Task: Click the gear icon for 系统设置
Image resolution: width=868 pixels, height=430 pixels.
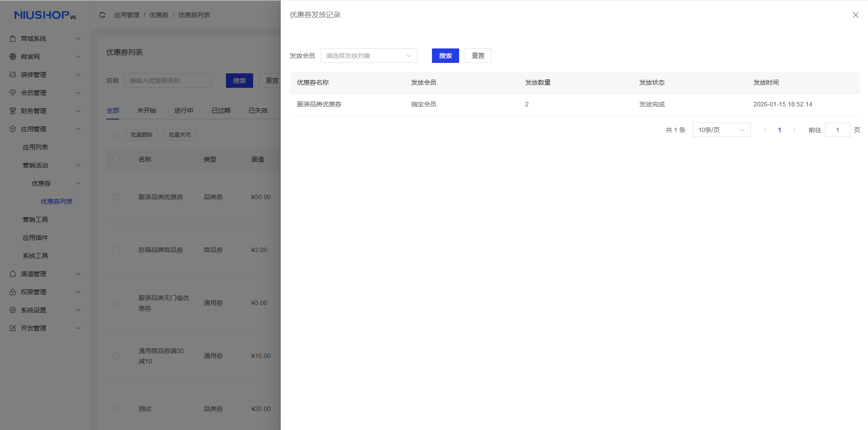Action: click(x=13, y=310)
